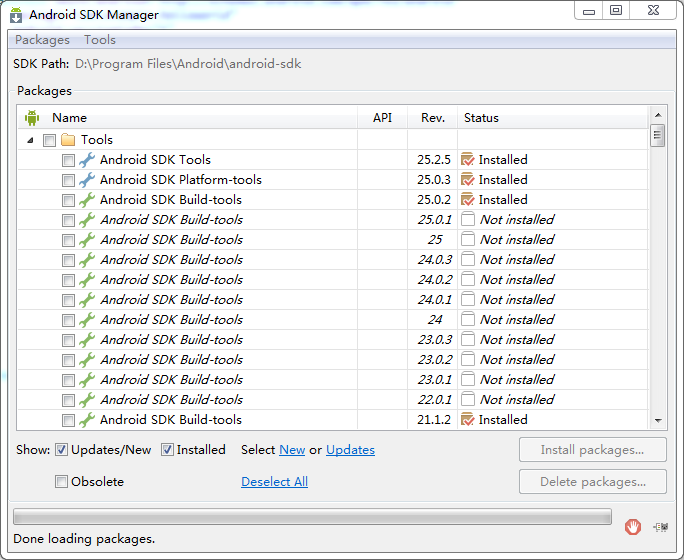684x560 pixels.
Task: Enable the Obsolete checkbox
Action: pyautogui.click(x=61, y=481)
